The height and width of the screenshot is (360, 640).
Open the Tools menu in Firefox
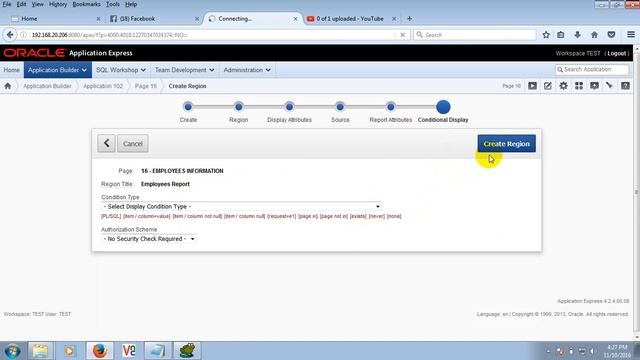[113, 4]
